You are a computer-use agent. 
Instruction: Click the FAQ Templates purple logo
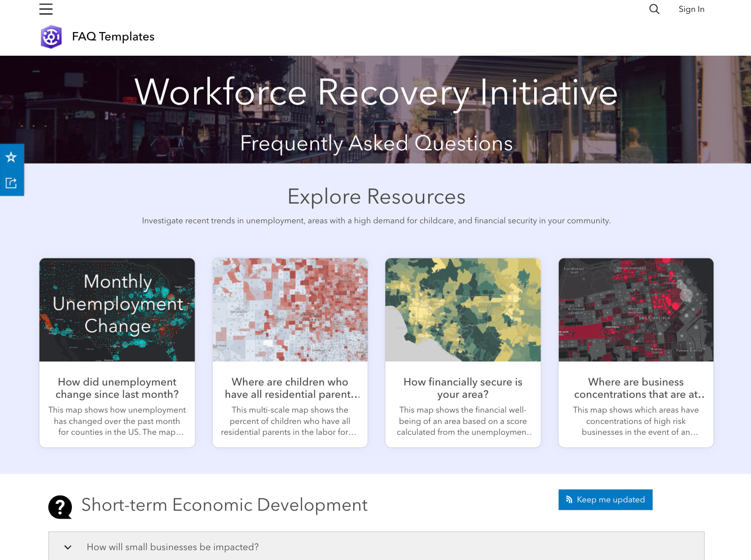click(x=51, y=36)
